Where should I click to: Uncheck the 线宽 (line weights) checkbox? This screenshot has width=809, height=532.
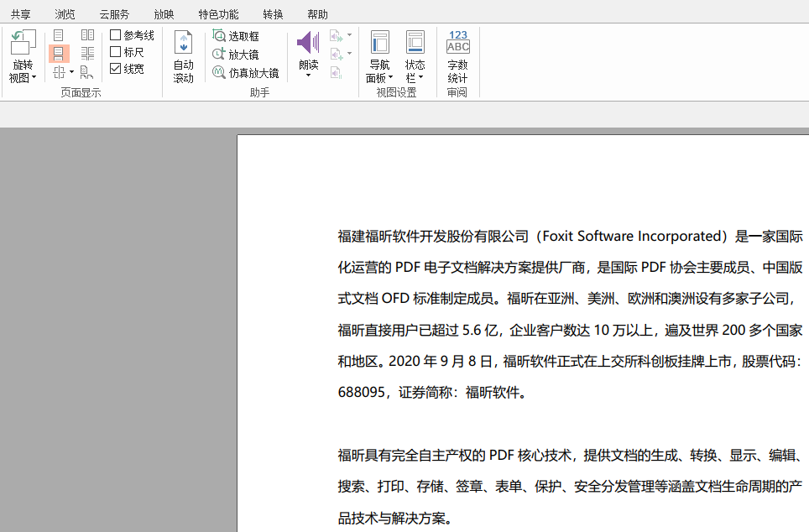click(x=115, y=69)
